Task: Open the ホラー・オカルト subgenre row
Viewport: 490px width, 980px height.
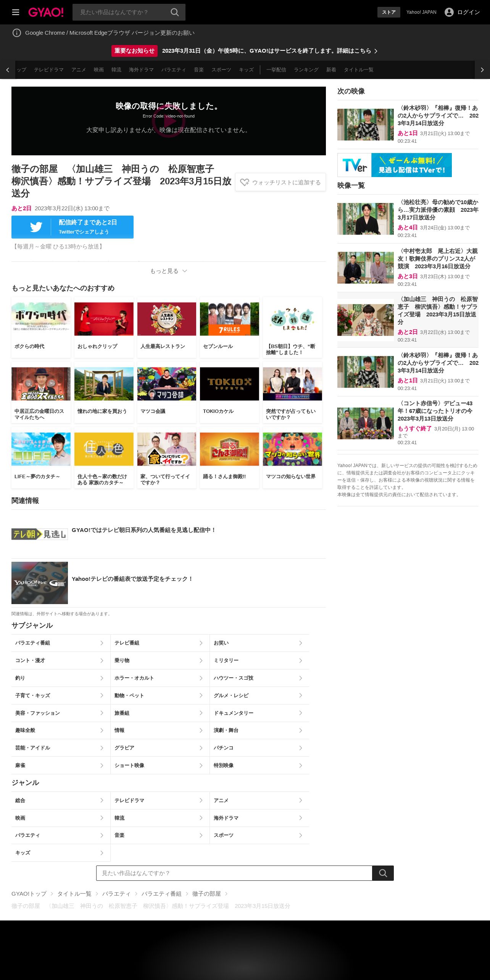Action: [x=160, y=678]
